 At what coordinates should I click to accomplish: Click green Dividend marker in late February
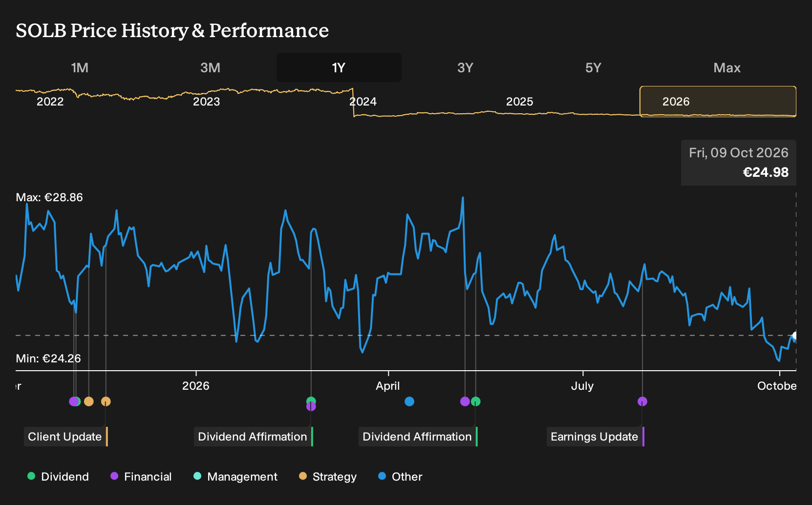pyautogui.click(x=311, y=400)
